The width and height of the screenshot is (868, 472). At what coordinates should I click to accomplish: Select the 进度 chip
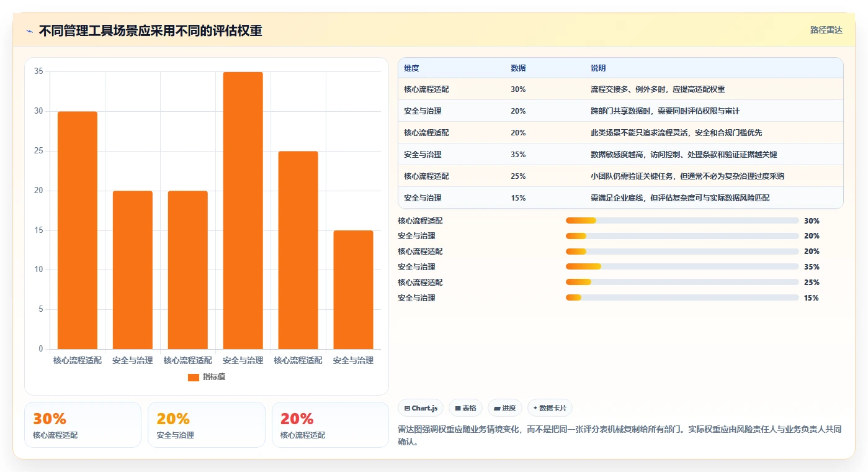[505, 408]
